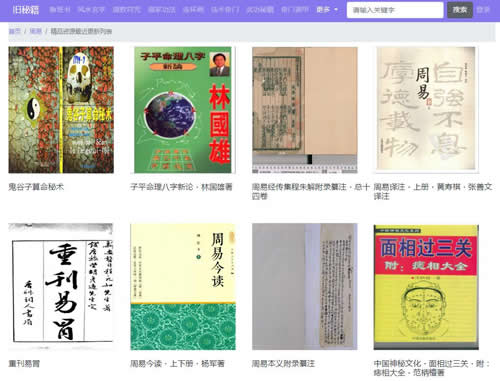The height and width of the screenshot is (381, 500).
Task: Open the 鬼谷子算命秘术 skull cover thumbnail
Action: coord(61,110)
